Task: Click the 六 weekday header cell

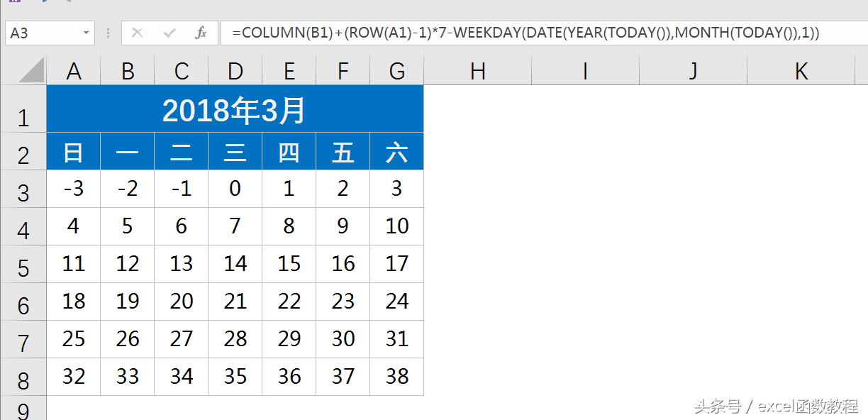Action: 397,152
